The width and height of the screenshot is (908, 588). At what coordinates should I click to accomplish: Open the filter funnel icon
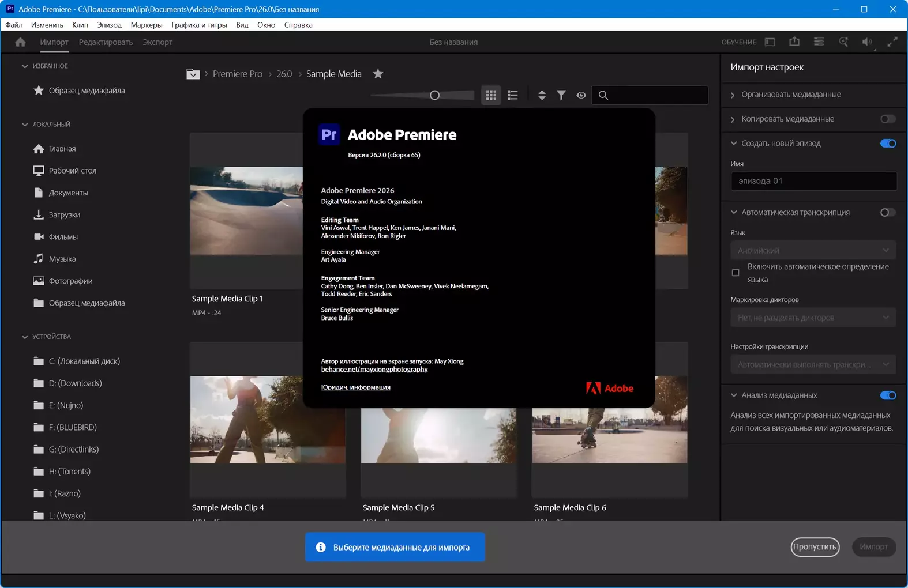(x=561, y=95)
